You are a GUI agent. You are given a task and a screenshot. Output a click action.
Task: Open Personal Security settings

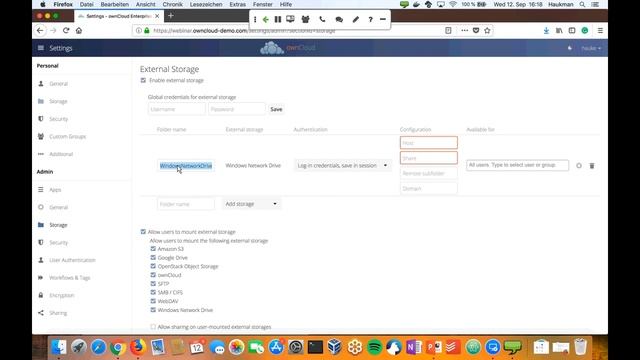58,119
